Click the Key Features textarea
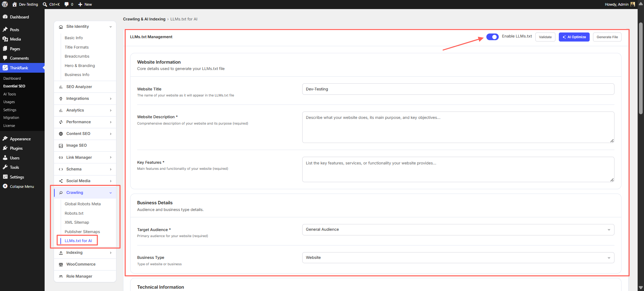This screenshot has height=291, width=644. [458, 169]
